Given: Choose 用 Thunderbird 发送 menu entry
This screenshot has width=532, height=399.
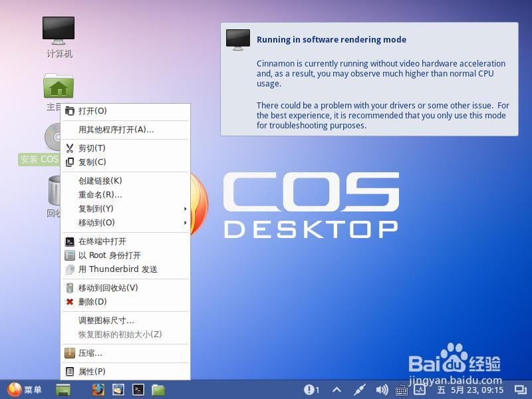Looking at the screenshot, I should tap(125, 269).
